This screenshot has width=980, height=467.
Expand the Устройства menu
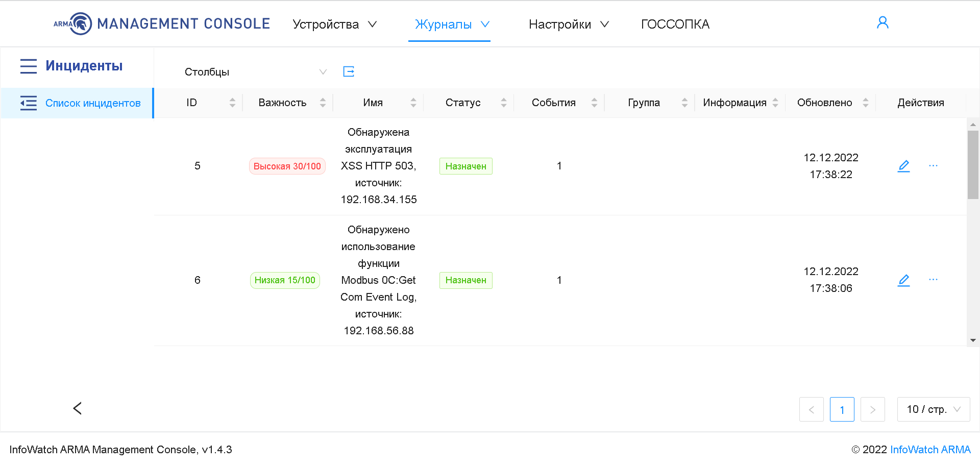point(334,24)
